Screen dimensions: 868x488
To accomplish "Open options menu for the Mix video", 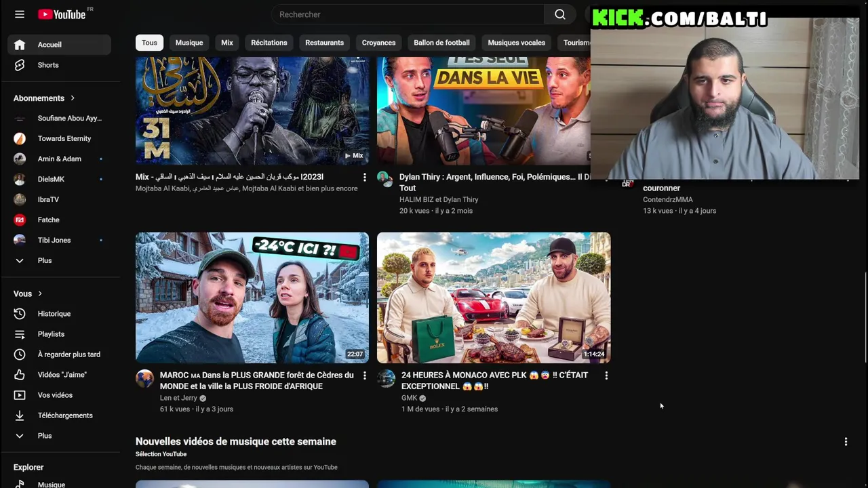I will click(x=364, y=178).
